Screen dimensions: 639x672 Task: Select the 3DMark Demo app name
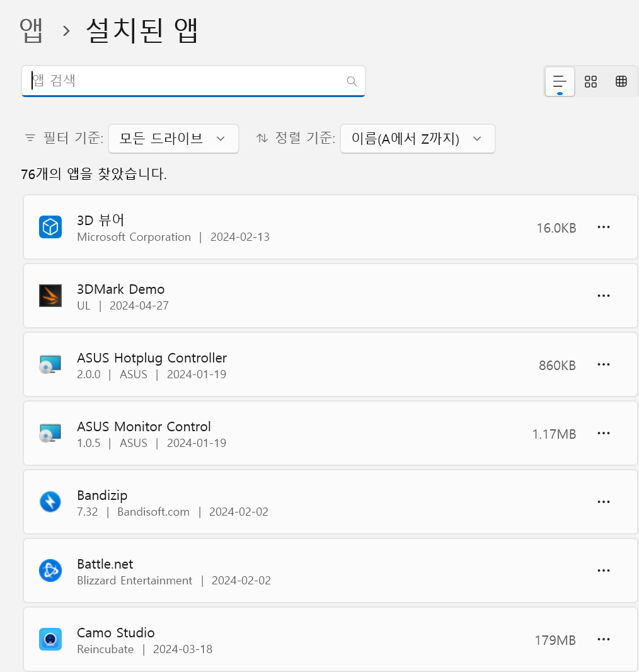[121, 289]
